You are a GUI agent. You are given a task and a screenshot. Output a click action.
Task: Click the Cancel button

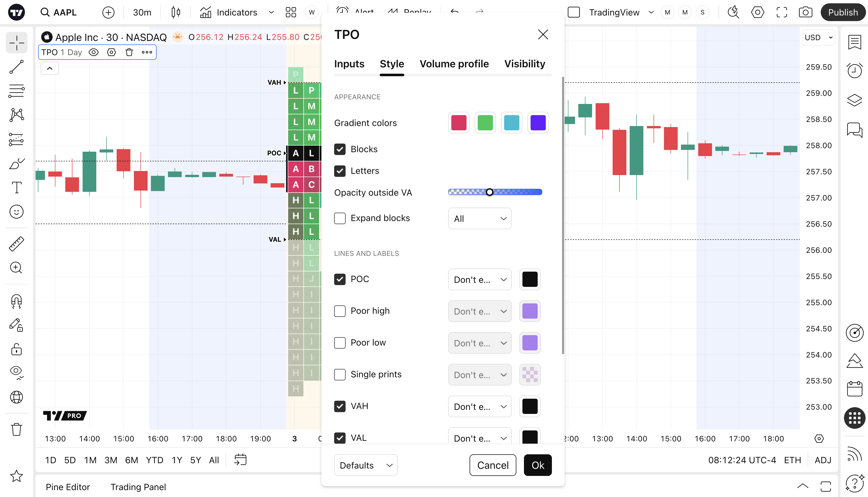(492, 465)
